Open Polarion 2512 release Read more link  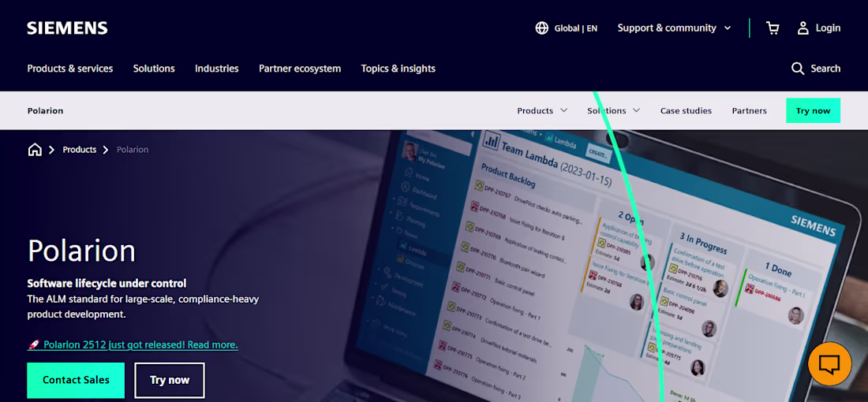pos(133,344)
